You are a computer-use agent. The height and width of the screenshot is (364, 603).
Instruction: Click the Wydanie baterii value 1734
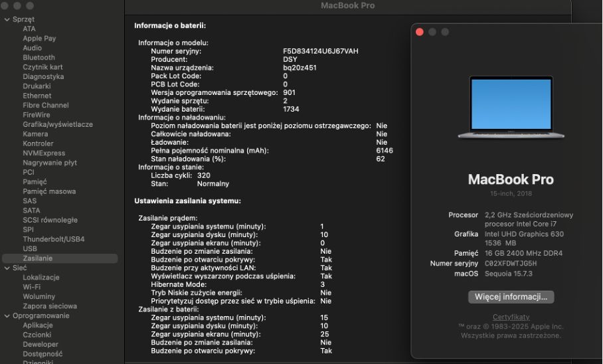[291, 110]
